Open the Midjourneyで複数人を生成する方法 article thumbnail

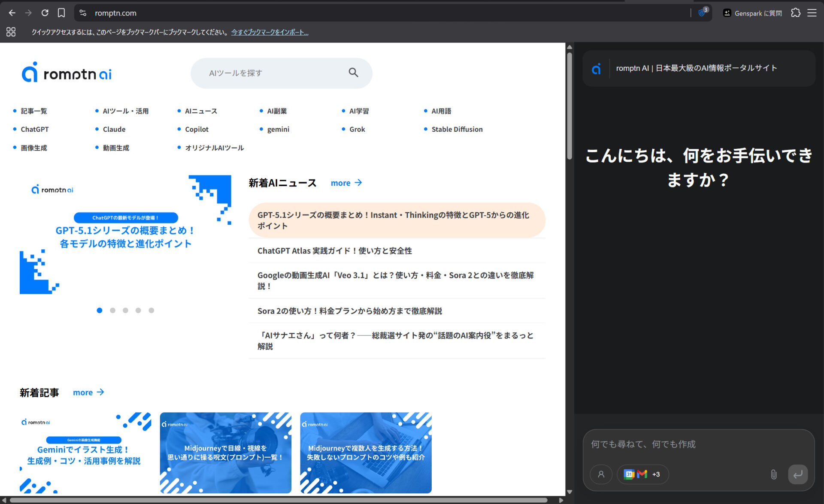(366, 453)
